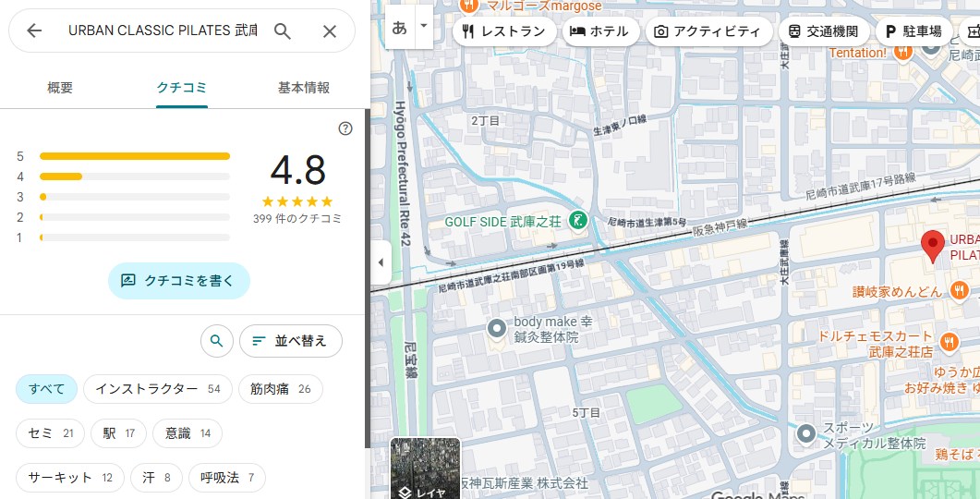Open the 基本情報 tab
The width and height of the screenshot is (980, 499).
point(304,88)
